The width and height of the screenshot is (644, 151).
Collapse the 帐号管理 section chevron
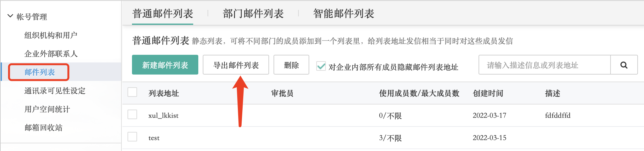coord(10,16)
